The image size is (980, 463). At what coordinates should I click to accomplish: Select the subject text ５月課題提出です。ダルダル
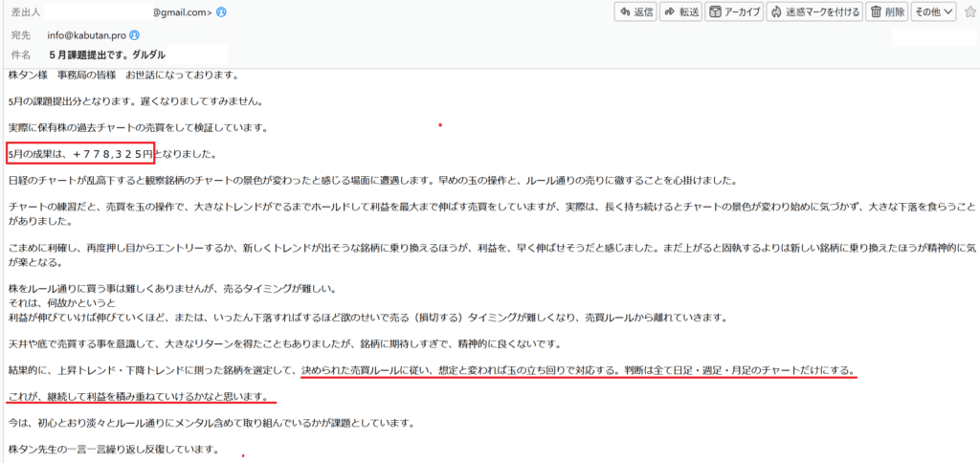coord(107,55)
